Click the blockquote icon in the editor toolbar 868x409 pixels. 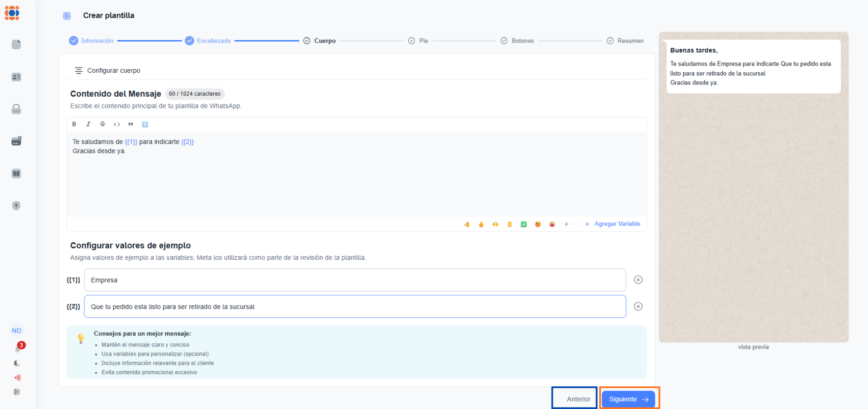coord(131,124)
